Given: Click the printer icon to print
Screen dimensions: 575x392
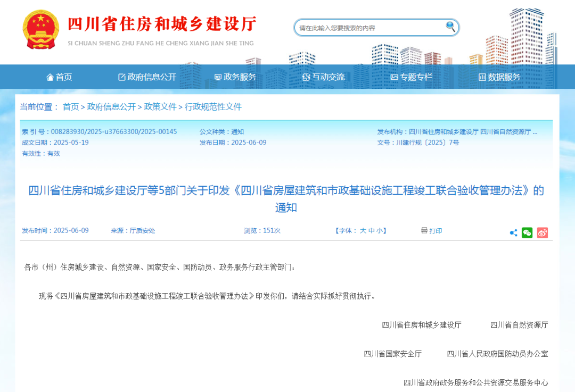Looking at the screenshot, I should (x=424, y=230).
